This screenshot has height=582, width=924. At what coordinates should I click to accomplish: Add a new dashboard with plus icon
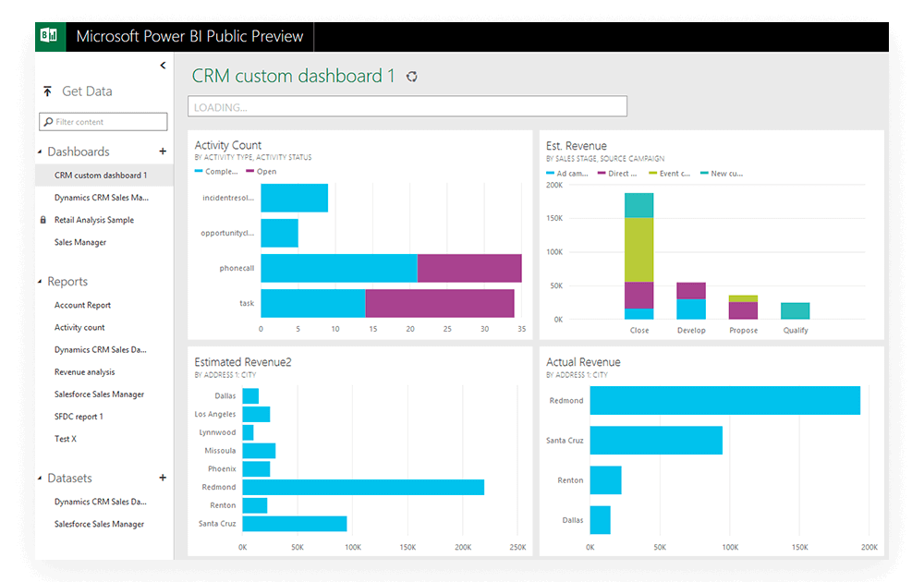coord(163,152)
